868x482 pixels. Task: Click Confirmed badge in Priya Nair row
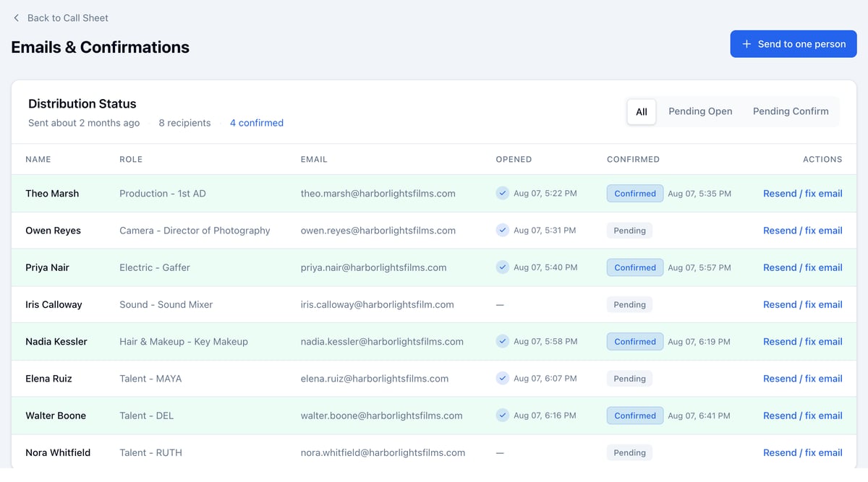click(x=635, y=267)
